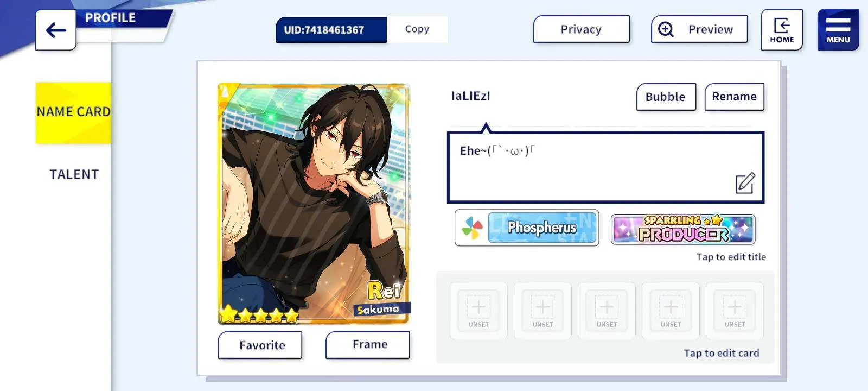Screen dimensions: 868x391
Task: Tap the Rei Sakuma card thumbnail
Action: pos(314,204)
